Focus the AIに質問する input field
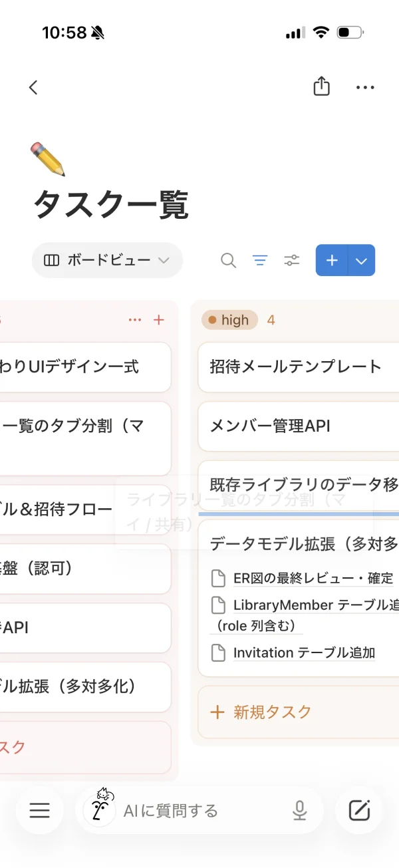The width and height of the screenshot is (399, 868). [x=199, y=810]
